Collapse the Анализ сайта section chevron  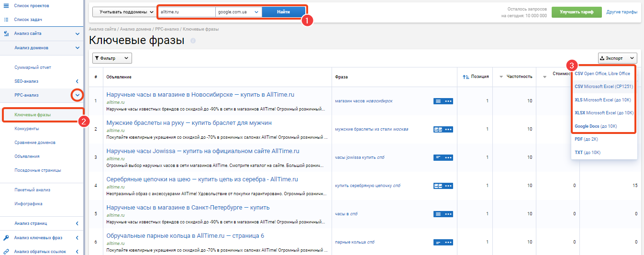click(x=78, y=34)
